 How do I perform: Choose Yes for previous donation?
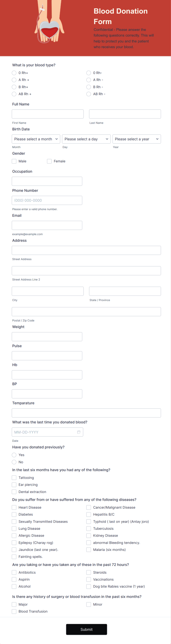tap(14, 455)
